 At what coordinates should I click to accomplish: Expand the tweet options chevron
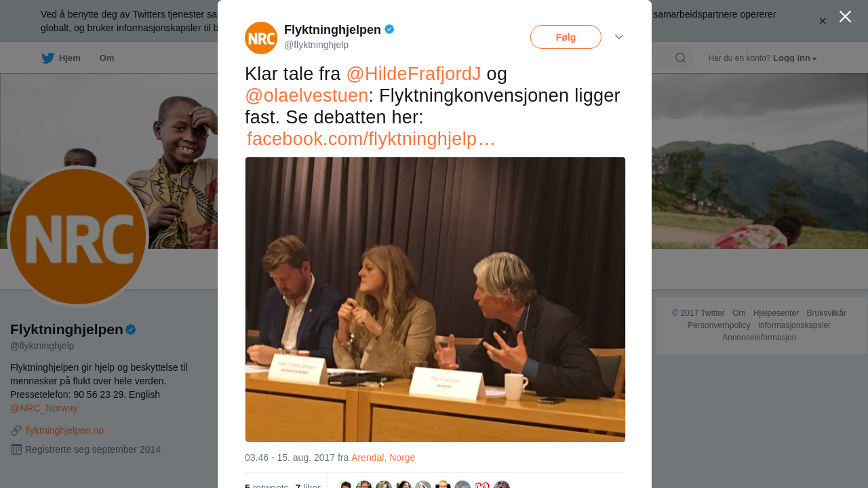point(619,37)
